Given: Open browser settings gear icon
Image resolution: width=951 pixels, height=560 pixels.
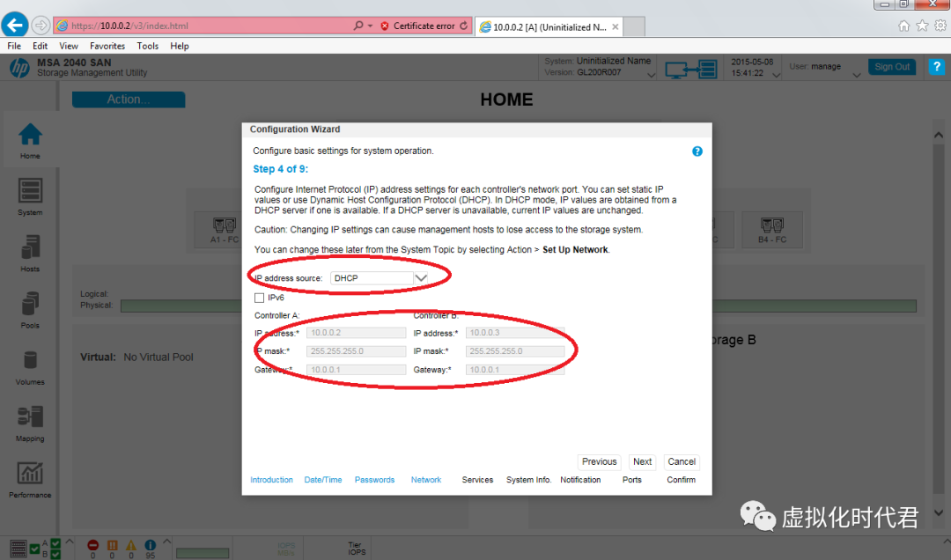Looking at the screenshot, I should point(940,26).
